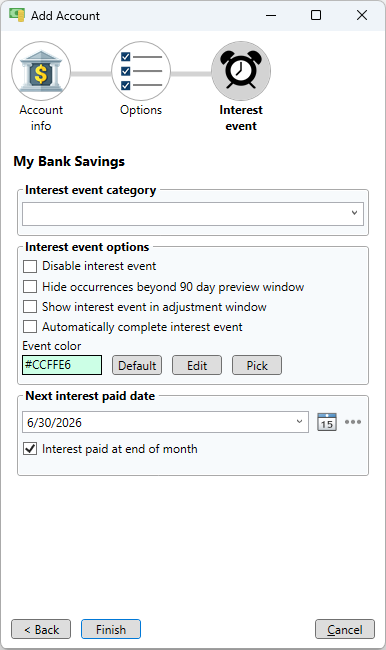This screenshot has height=650, width=386.
Task: Open the Options checklist icon step
Action: (141, 71)
